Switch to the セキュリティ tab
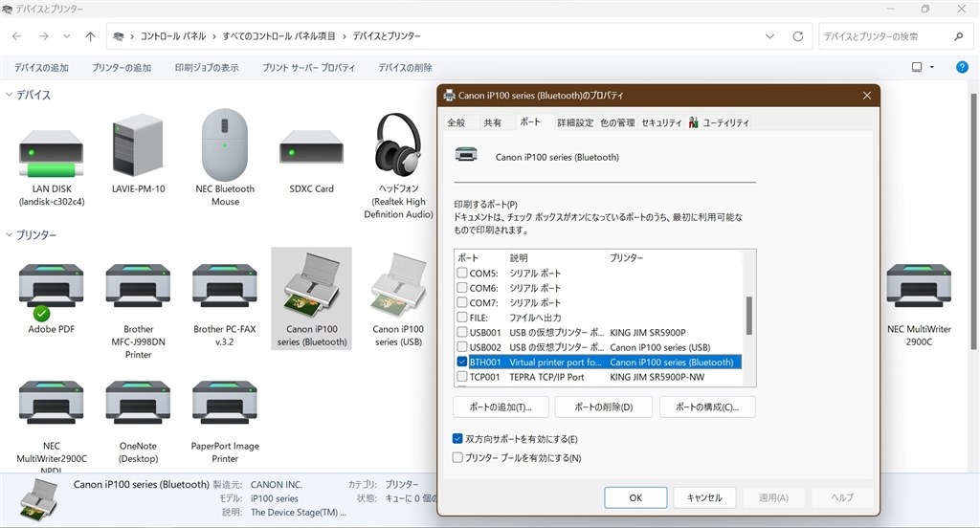 (661, 122)
